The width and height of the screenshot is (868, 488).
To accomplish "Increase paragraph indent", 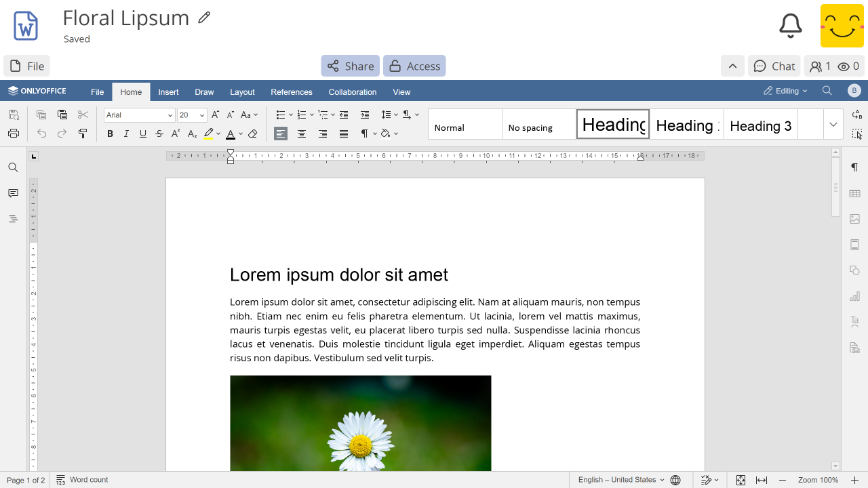I will pos(365,115).
